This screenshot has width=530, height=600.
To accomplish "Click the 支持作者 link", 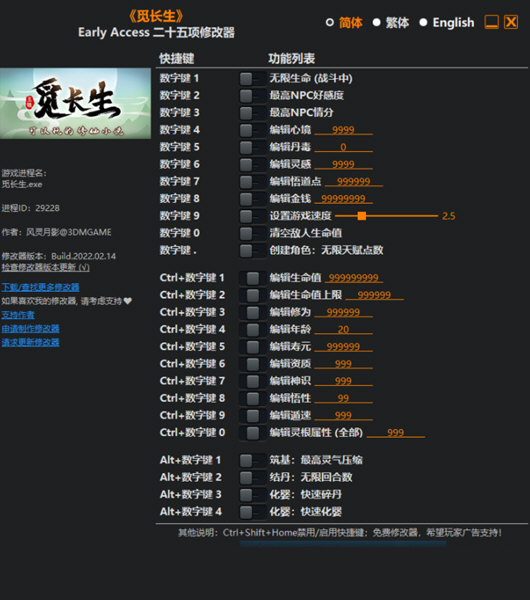I will point(18,315).
